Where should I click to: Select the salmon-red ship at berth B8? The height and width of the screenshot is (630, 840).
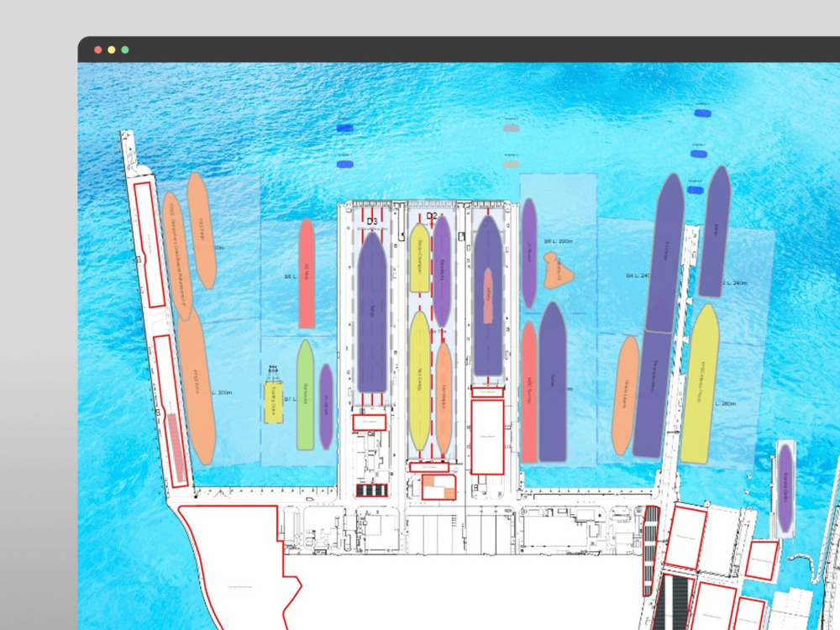tap(307, 273)
